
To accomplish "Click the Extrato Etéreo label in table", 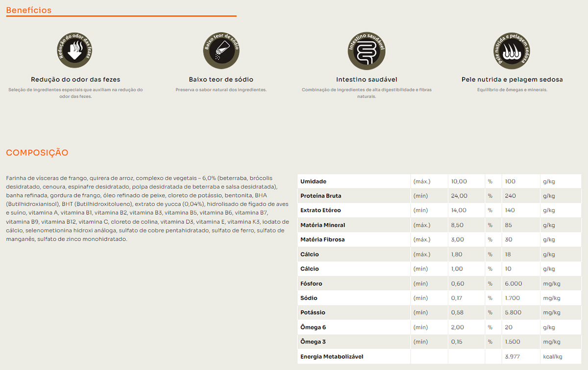I will tap(320, 210).
